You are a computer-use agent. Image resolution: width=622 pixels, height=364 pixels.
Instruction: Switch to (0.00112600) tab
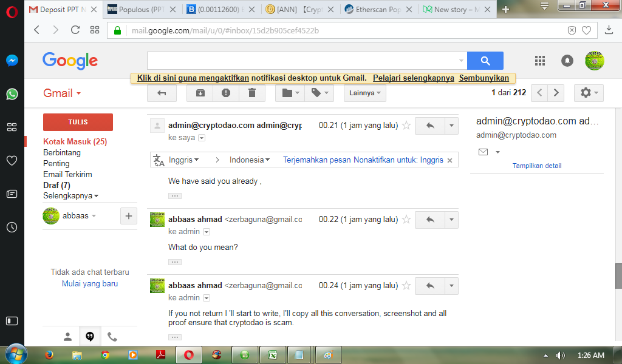coord(221,10)
